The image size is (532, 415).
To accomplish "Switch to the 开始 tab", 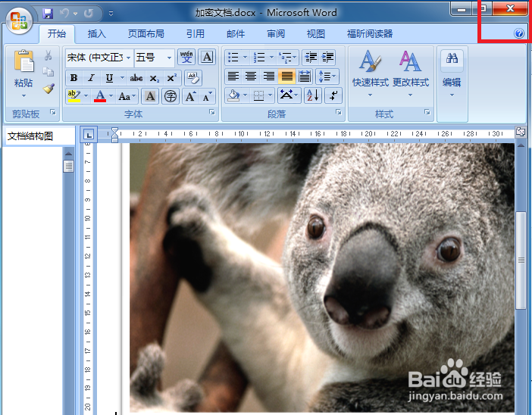I will click(x=57, y=33).
